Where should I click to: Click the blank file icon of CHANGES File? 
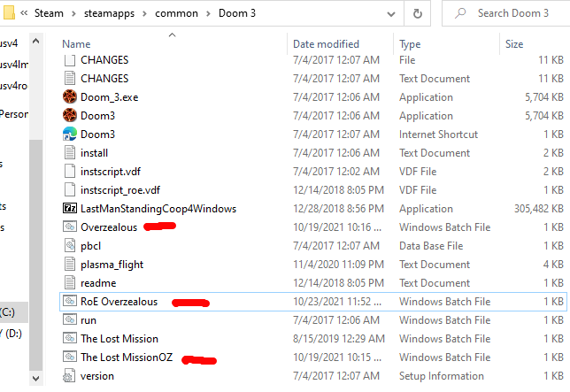[x=69, y=60]
